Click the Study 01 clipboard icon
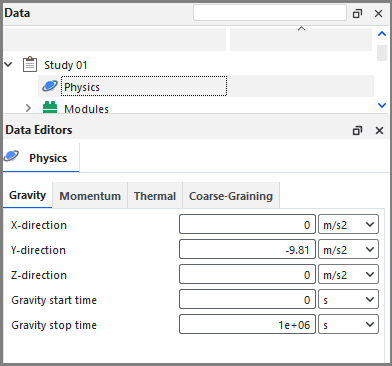The image size is (392, 366). coord(30,65)
